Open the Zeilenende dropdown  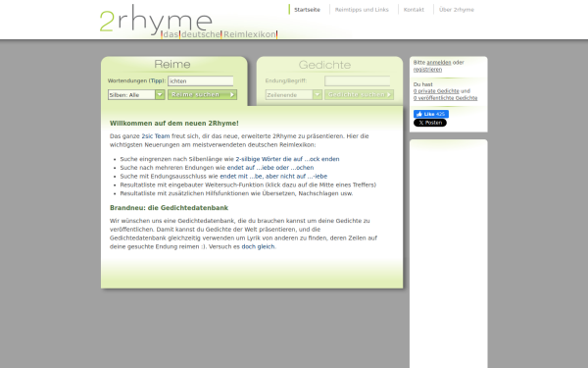click(x=294, y=94)
